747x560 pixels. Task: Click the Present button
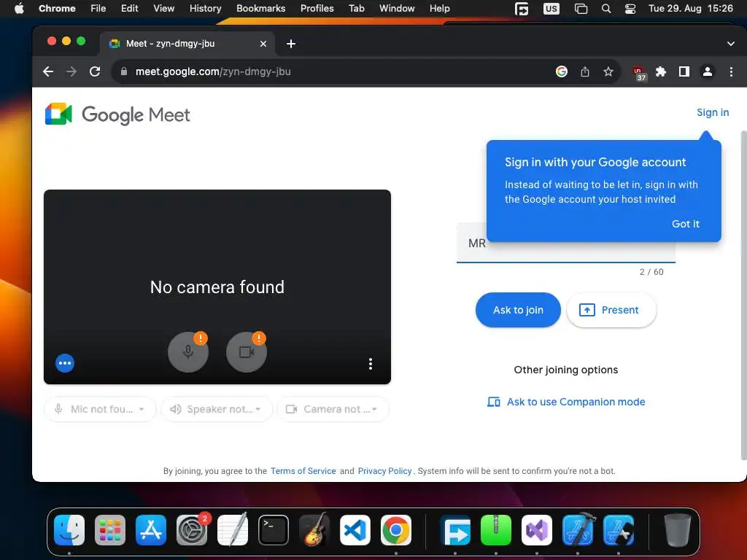pyautogui.click(x=611, y=310)
